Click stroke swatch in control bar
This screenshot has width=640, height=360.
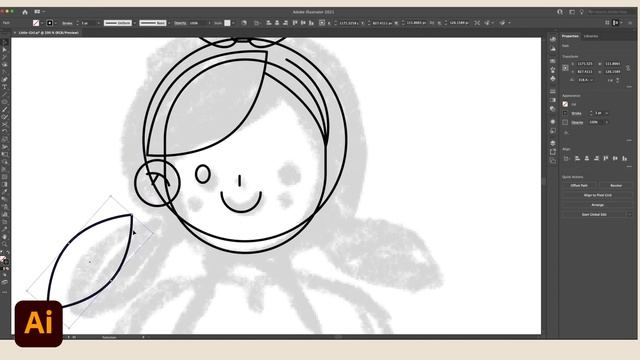50,23
